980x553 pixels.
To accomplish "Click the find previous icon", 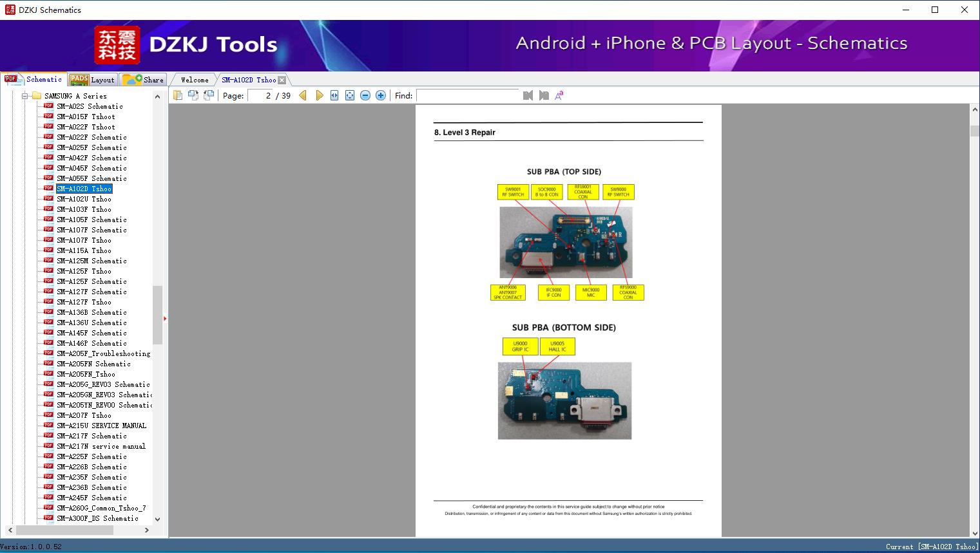I will click(x=528, y=95).
